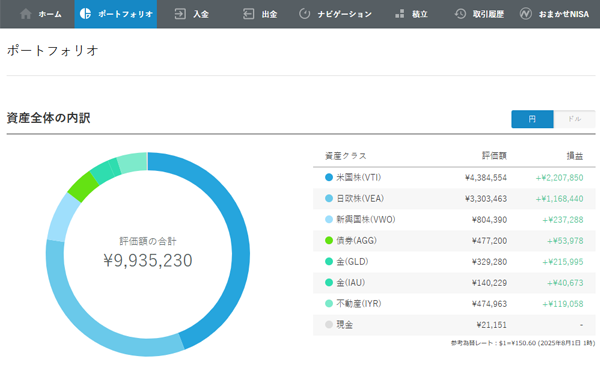Click the 損益 column header
The height and width of the screenshot is (370, 600).
[x=575, y=156]
